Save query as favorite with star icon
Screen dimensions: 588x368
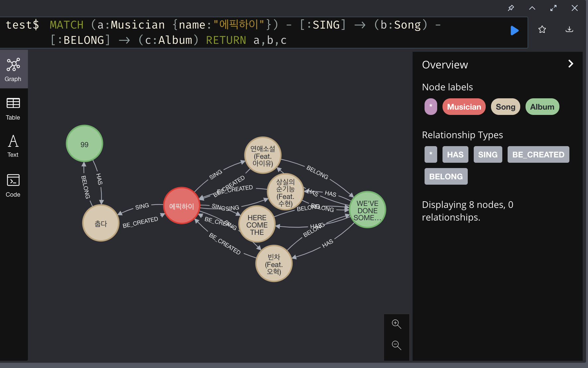pyautogui.click(x=542, y=30)
